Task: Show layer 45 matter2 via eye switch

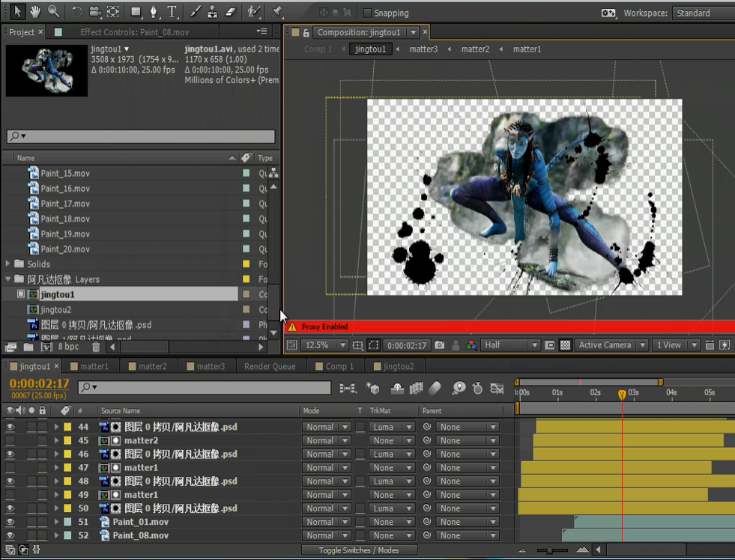Action: pos(10,441)
